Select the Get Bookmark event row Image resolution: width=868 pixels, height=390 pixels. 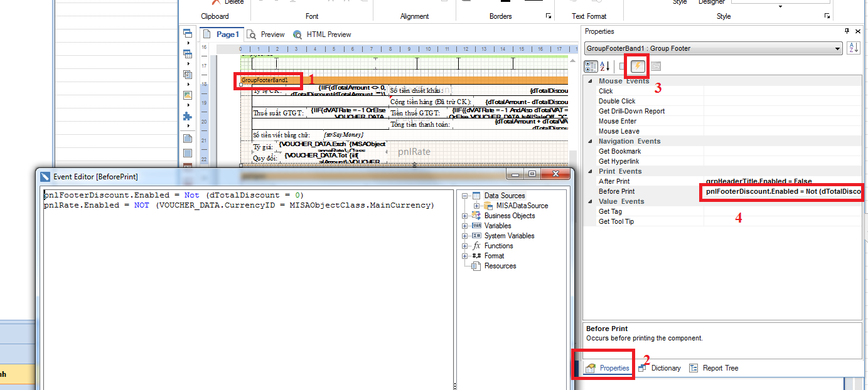tap(728, 151)
